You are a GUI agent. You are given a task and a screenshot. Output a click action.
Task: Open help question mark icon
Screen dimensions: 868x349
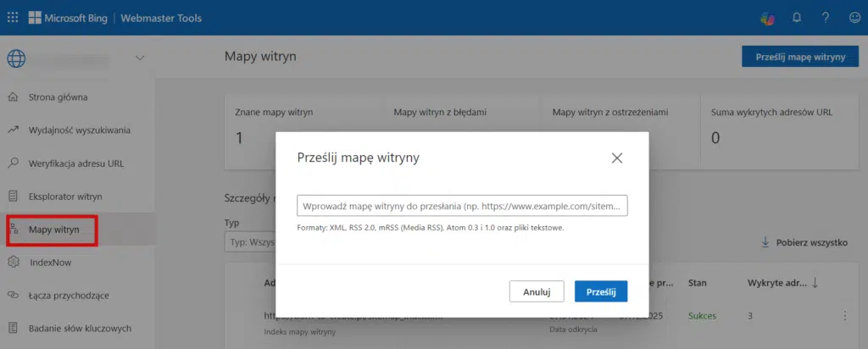click(826, 18)
